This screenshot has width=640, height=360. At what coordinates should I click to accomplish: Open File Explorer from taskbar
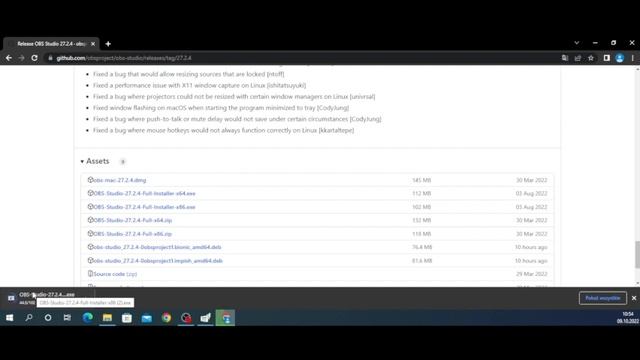(107, 318)
